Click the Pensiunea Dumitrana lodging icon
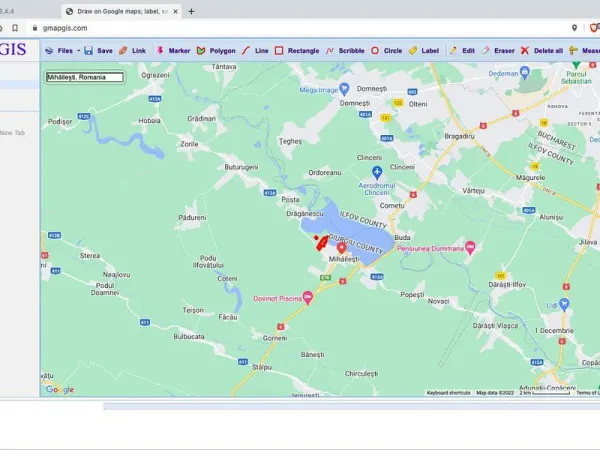 pyautogui.click(x=470, y=248)
